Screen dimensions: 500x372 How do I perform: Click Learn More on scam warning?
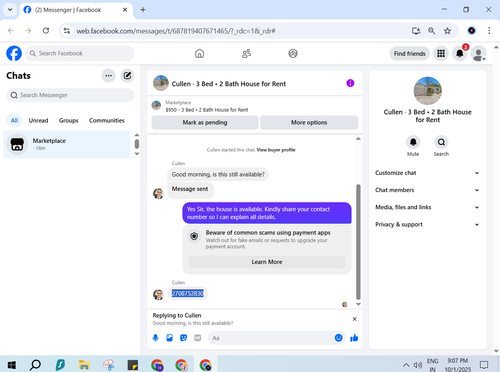pos(267,262)
